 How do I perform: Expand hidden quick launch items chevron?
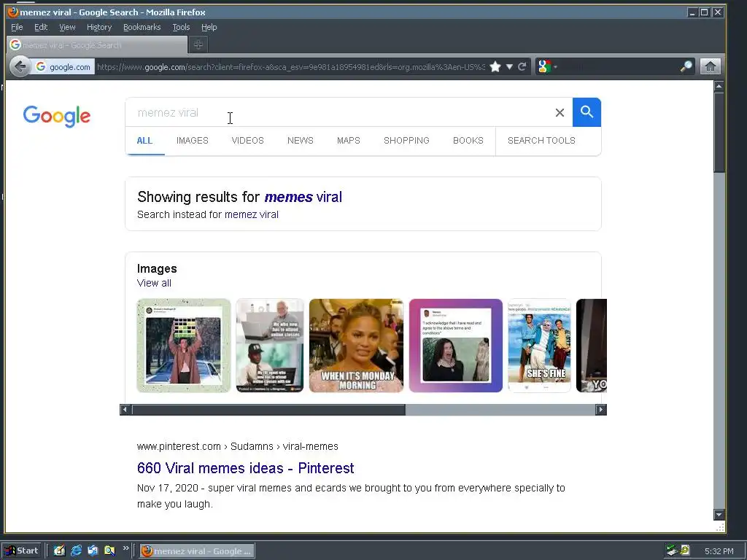pyautogui.click(x=125, y=548)
